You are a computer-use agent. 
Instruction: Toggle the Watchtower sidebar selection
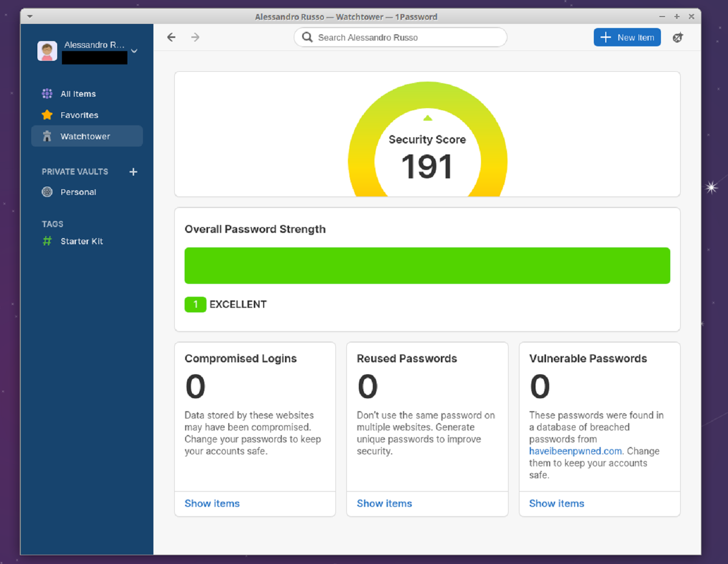coord(86,136)
